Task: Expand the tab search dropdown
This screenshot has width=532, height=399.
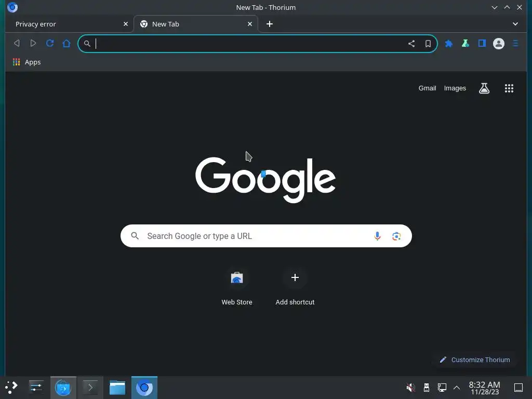Action: point(515,24)
